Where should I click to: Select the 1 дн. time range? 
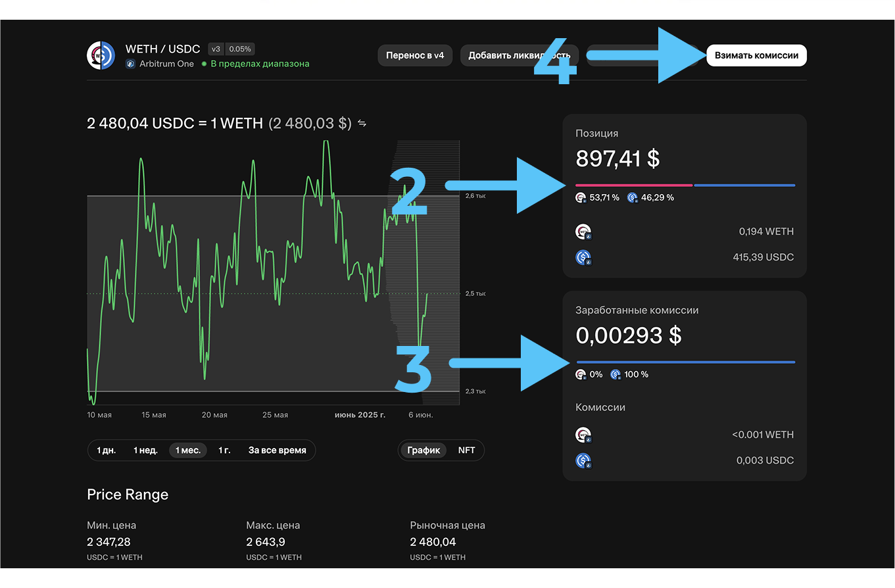pyautogui.click(x=107, y=451)
